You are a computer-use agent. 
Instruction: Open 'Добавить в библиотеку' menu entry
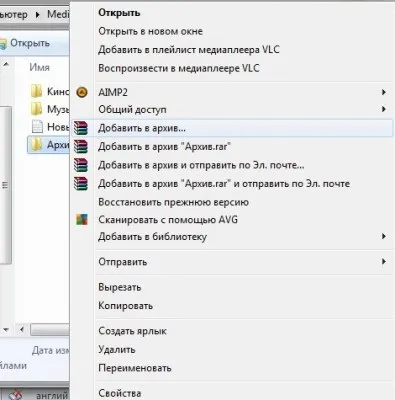point(232,237)
